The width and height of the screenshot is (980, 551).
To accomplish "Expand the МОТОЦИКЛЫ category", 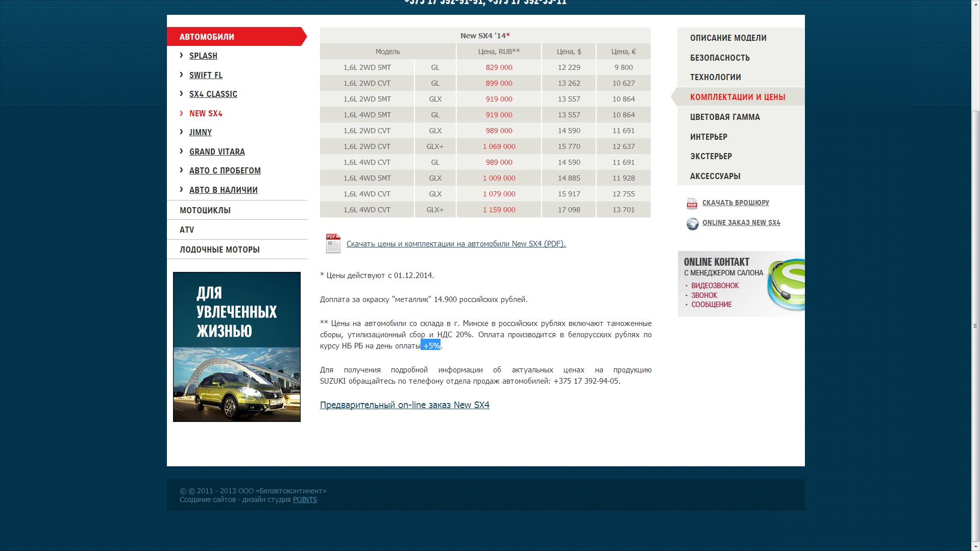I will pos(205,210).
